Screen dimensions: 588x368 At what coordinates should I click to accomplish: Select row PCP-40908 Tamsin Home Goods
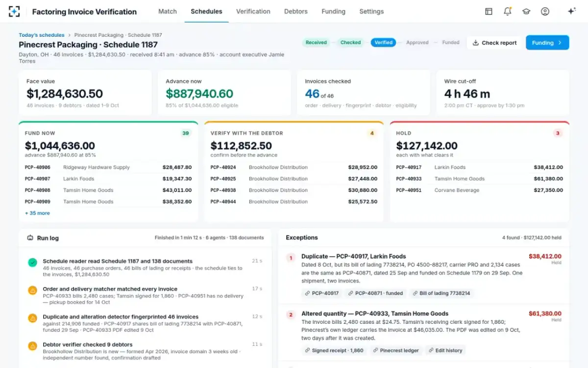(108, 190)
